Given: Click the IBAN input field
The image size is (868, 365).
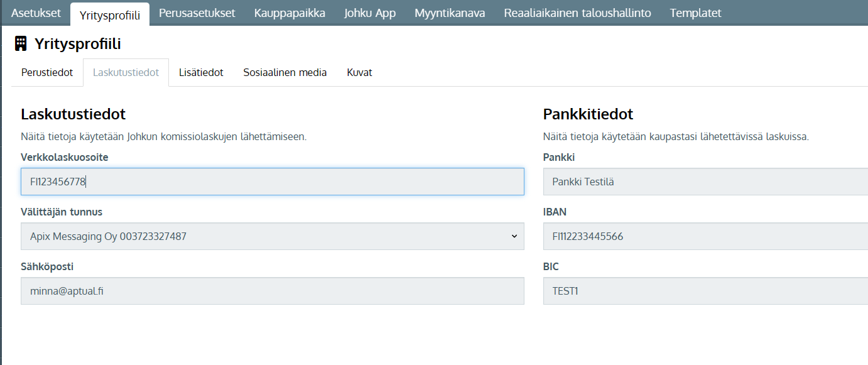Looking at the screenshot, I should 705,236.
